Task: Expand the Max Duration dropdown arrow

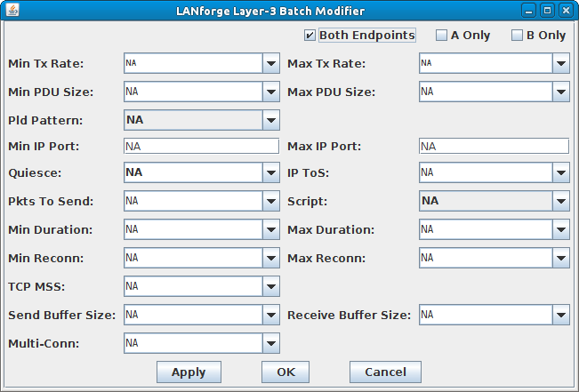Action: coord(561,229)
